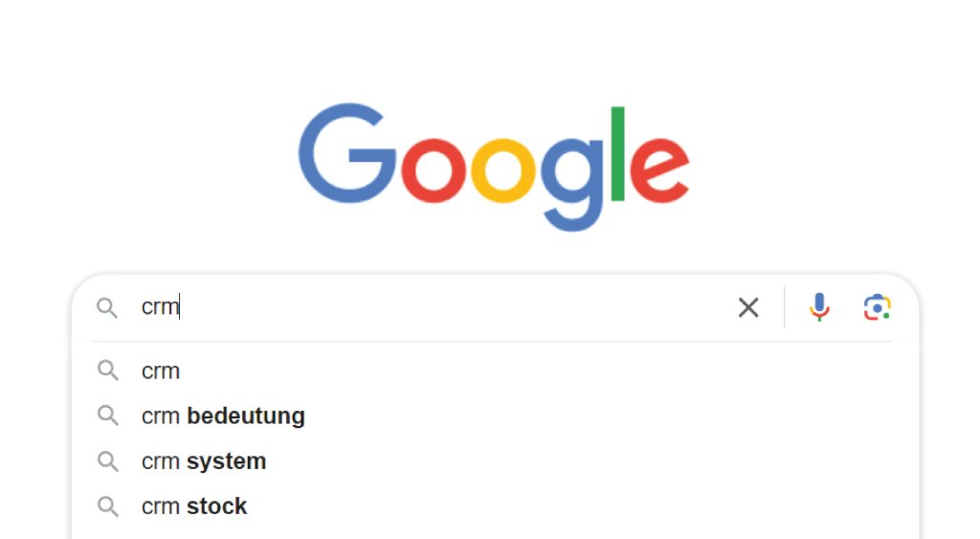This screenshot has height=539, width=980.
Task: Click magnifier icon beside first 'crm' suggestion
Action: click(x=107, y=371)
